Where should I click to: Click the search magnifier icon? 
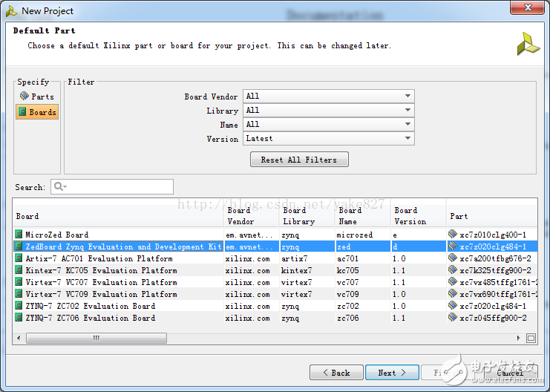click(59, 187)
